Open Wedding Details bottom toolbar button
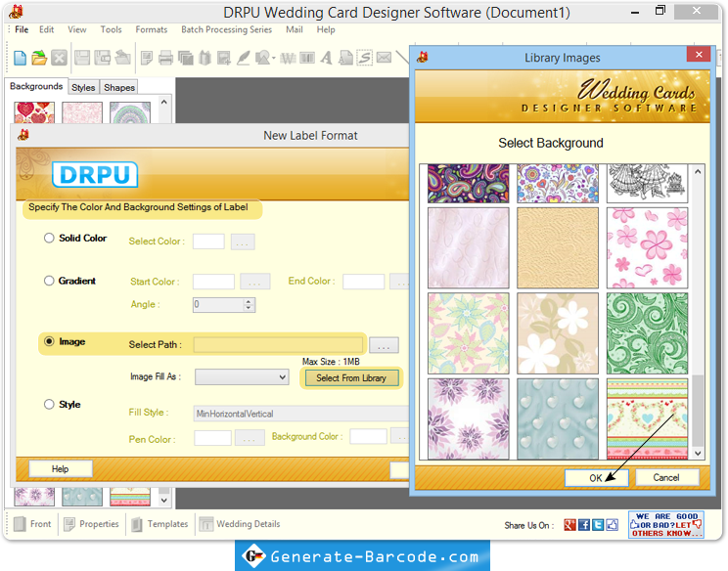The height and width of the screenshot is (571, 728). click(240, 524)
